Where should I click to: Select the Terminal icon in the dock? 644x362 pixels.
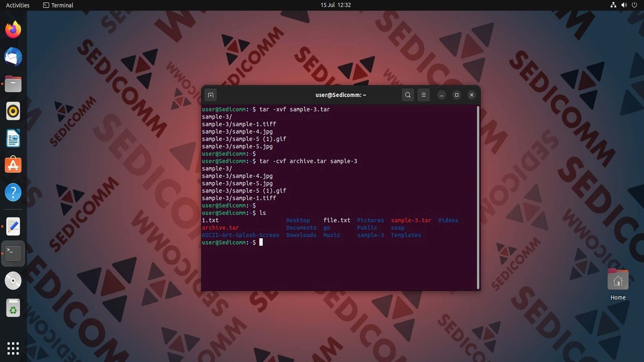point(13,254)
